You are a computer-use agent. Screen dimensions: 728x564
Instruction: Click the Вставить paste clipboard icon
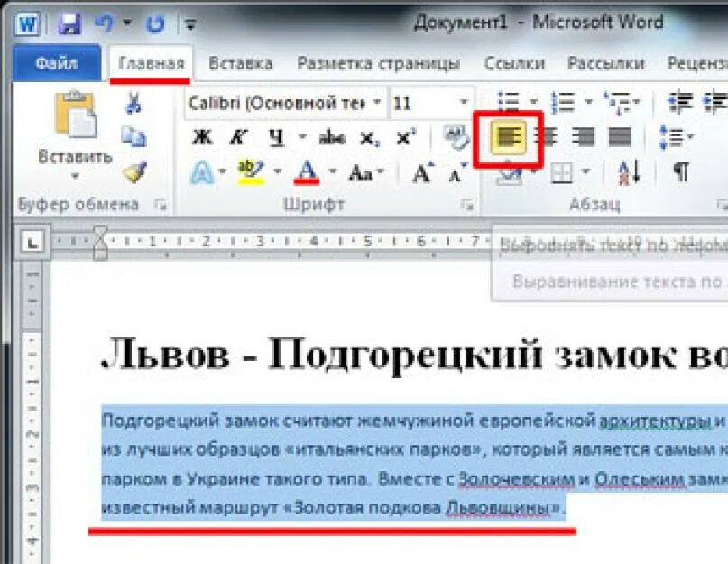click(75, 115)
